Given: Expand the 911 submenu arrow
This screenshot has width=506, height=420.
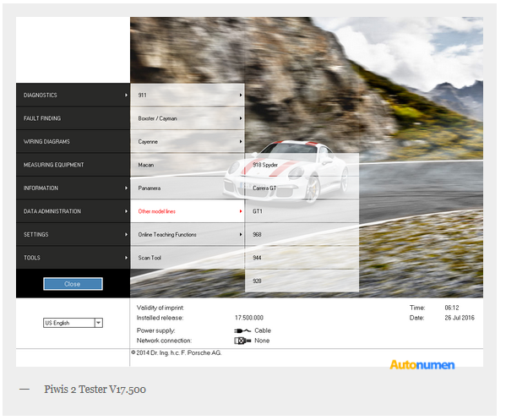Looking at the screenshot, I should click(x=241, y=95).
